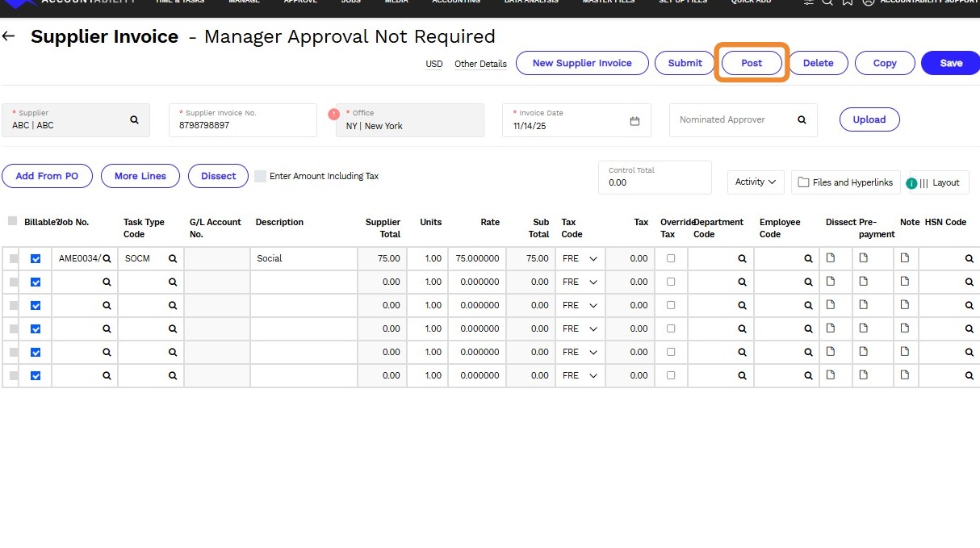
Task: Open the Supplier lookup magnifier icon
Action: 134,119
